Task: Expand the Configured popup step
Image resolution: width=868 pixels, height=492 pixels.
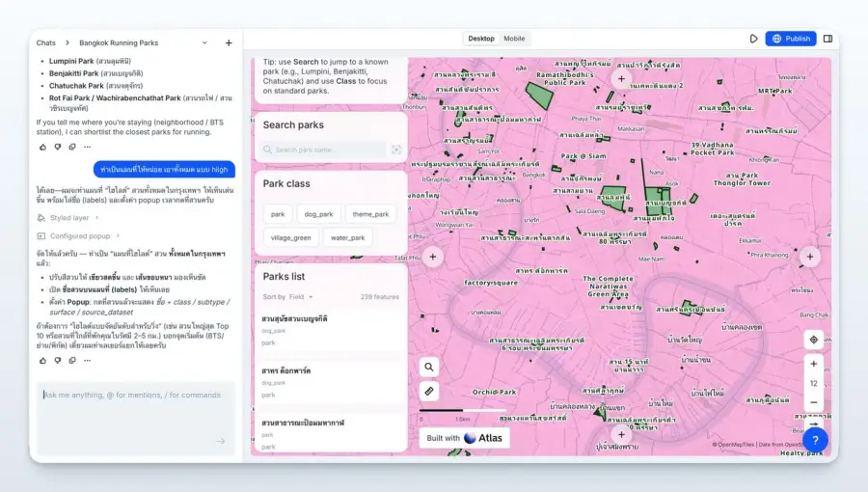Action: tap(78, 235)
